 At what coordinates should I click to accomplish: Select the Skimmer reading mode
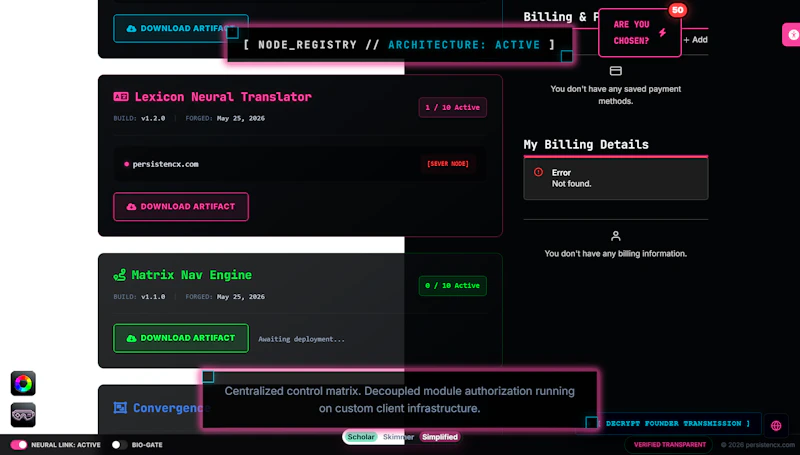[398, 437]
